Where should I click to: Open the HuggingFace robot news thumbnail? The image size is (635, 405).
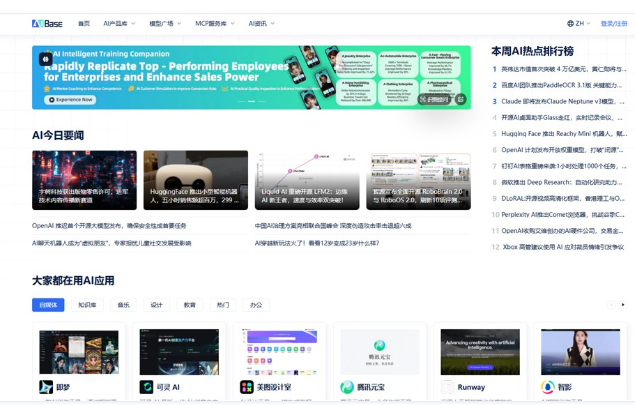pos(196,180)
